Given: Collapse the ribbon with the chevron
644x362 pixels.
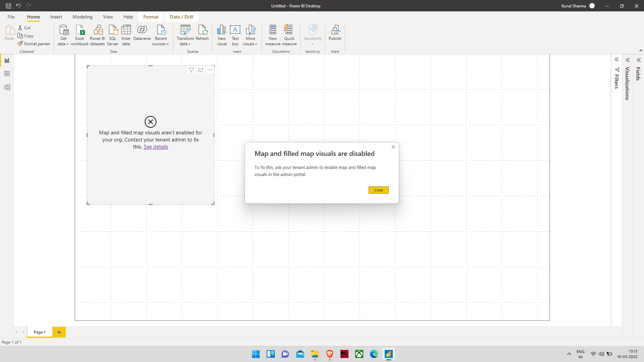Looking at the screenshot, I should click(641, 51).
